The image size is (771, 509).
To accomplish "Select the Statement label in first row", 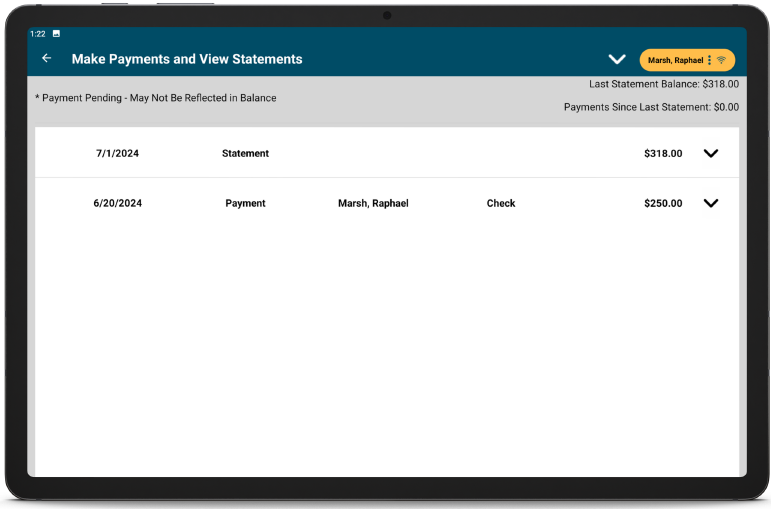I will 245,154.
